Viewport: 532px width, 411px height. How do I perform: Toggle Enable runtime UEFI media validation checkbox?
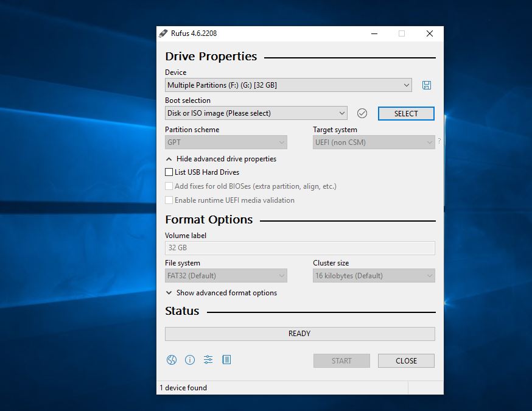(169, 200)
